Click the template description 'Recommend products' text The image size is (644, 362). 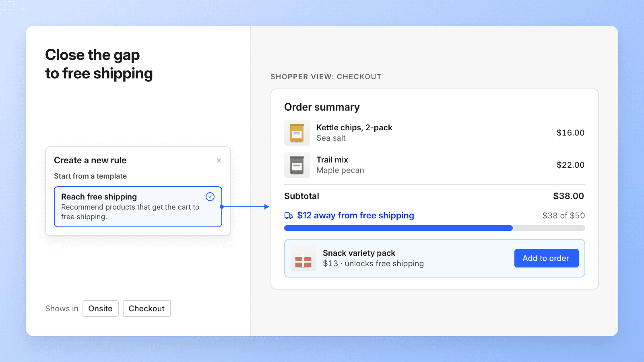click(x=130, y=212)
